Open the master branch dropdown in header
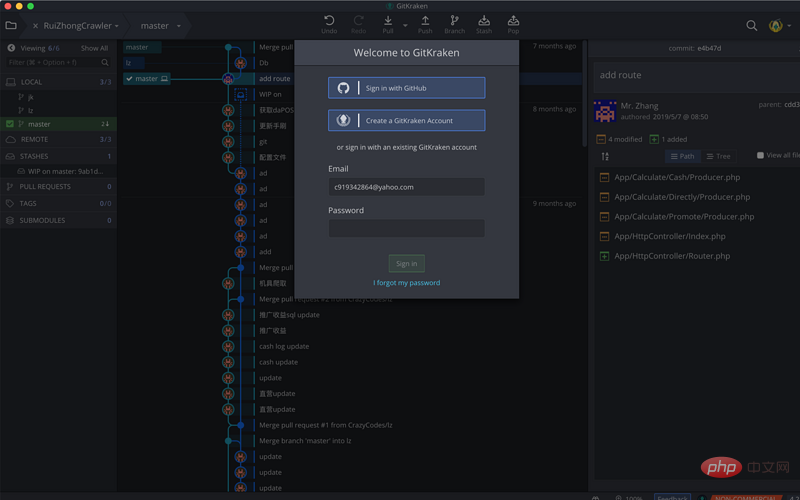 (179, 26)
